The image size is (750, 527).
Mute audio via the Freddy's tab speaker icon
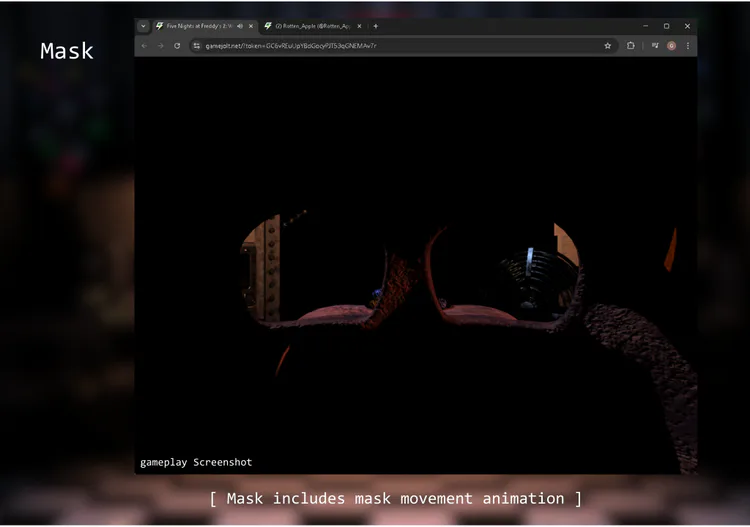240,26
